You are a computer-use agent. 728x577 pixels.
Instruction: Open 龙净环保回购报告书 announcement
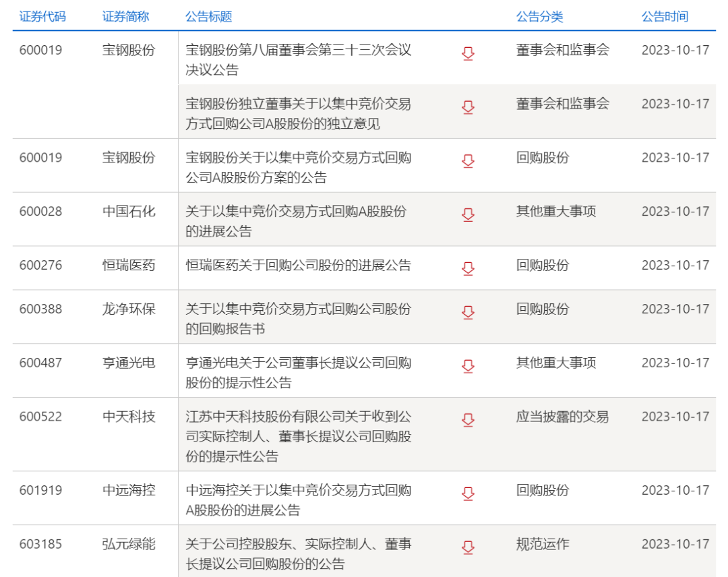(299, 319)
